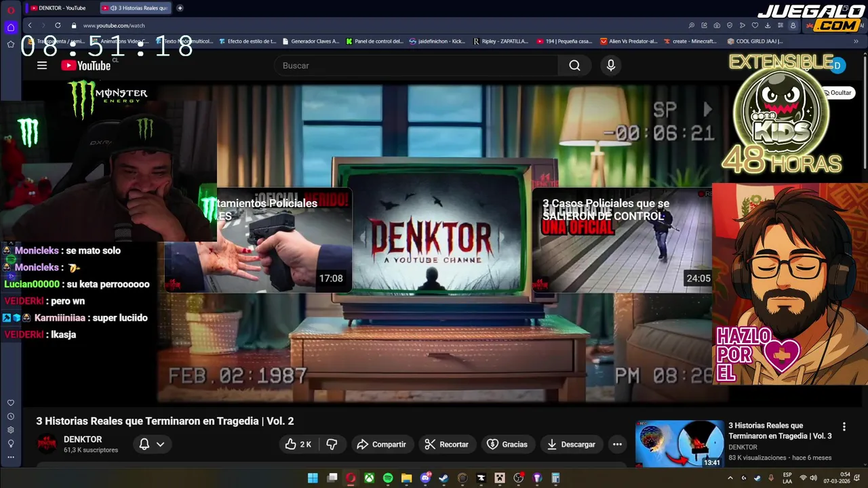This screenshot has width=868, height=488.
Task: Reload the page with the refresh icon
Action: click(58, 25)
